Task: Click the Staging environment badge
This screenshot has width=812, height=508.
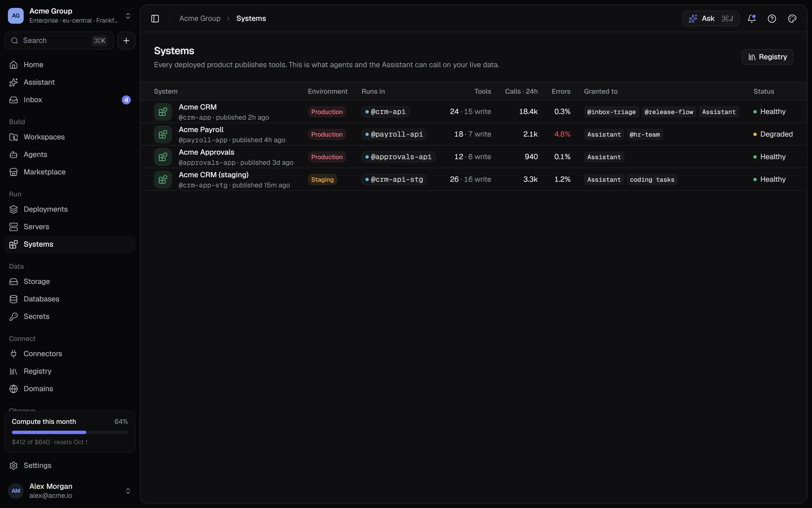Action: [x=323, y=179]
